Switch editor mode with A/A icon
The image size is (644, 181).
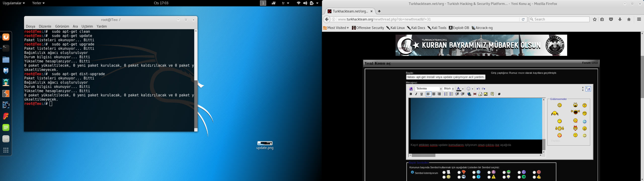click(x=588, y=89)
